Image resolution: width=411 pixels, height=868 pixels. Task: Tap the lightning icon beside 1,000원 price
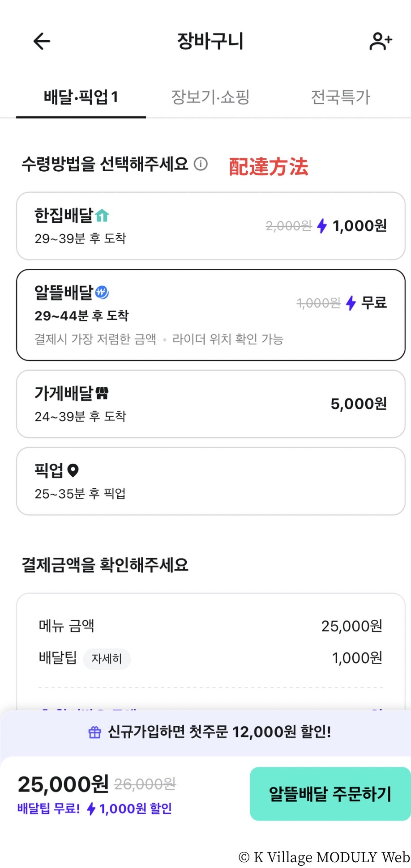[322, 226]
